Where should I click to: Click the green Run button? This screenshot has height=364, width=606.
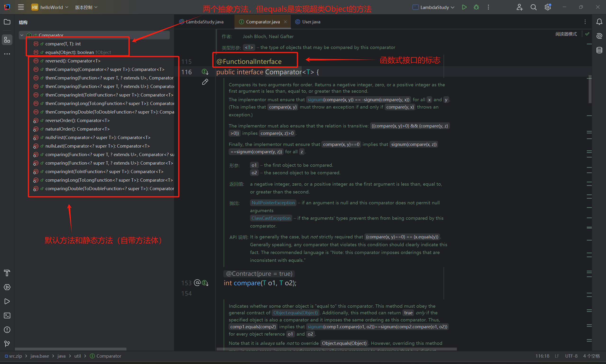pos(464,7)
